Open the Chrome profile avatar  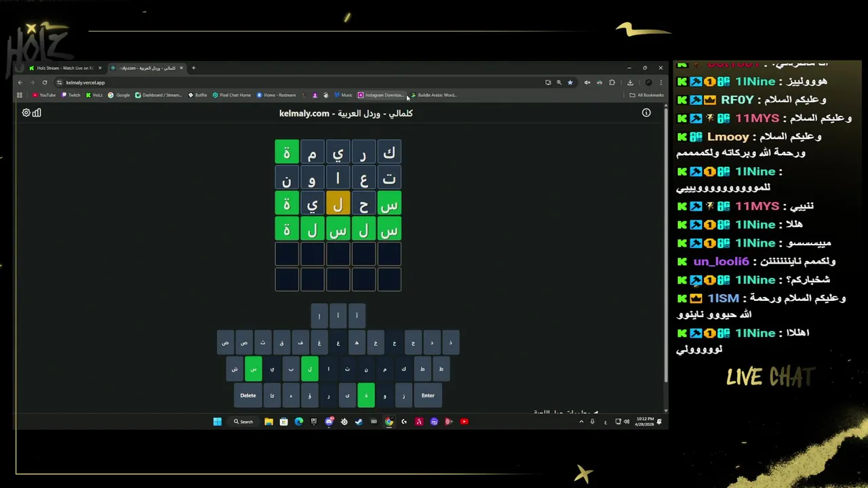(648, 83)
